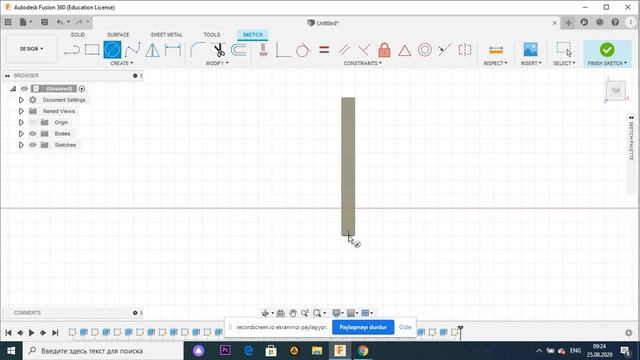Jump to timeline end
Viewport: 640px width, 360px height.
(x=55, y=333)
